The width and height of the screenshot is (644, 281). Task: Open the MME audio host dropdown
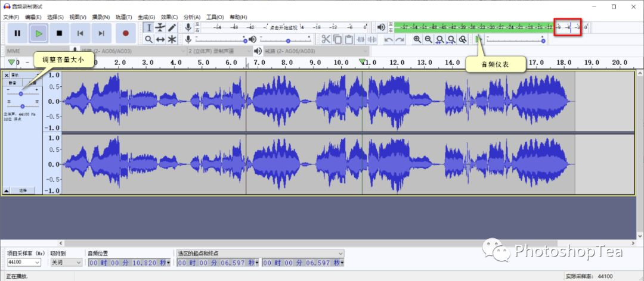(x=36, y=51)
